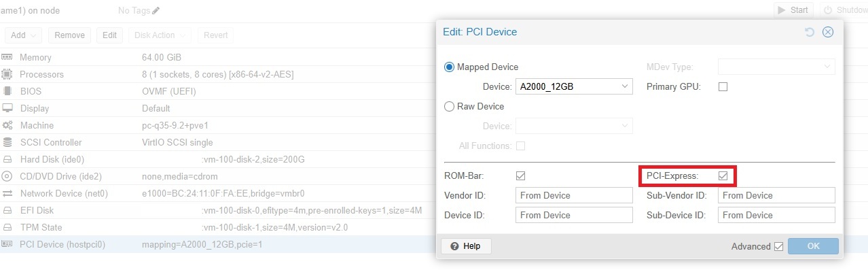The image size is (868, 270).
Task: Toggle the ROM-Bar checkbox
Action: point(521,175)
